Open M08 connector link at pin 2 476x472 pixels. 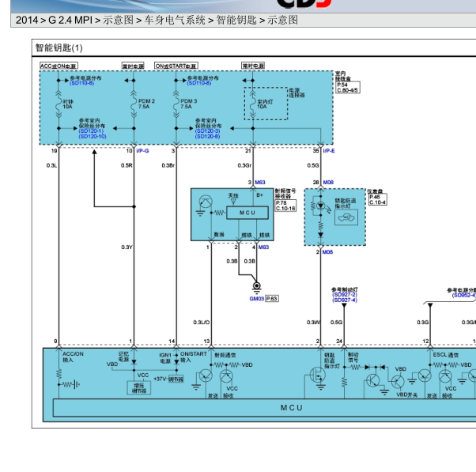tap(327, 252)
